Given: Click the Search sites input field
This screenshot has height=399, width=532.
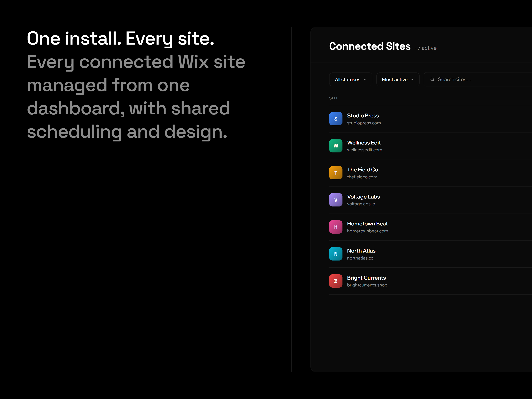Looking at the screenshot, I should tap(478, 79).
